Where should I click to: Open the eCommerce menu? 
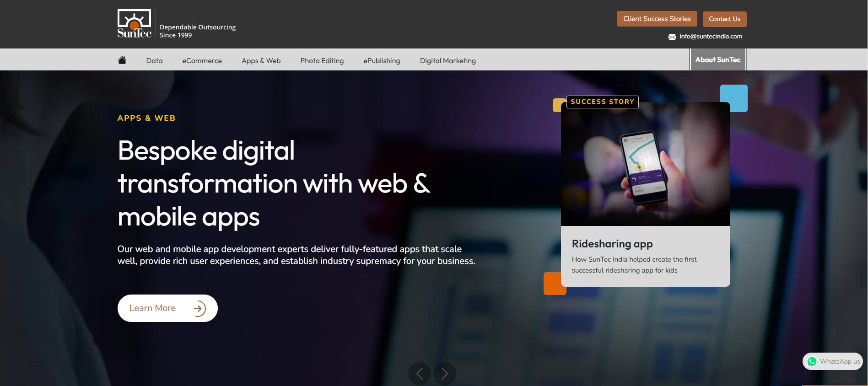[202, 60]
